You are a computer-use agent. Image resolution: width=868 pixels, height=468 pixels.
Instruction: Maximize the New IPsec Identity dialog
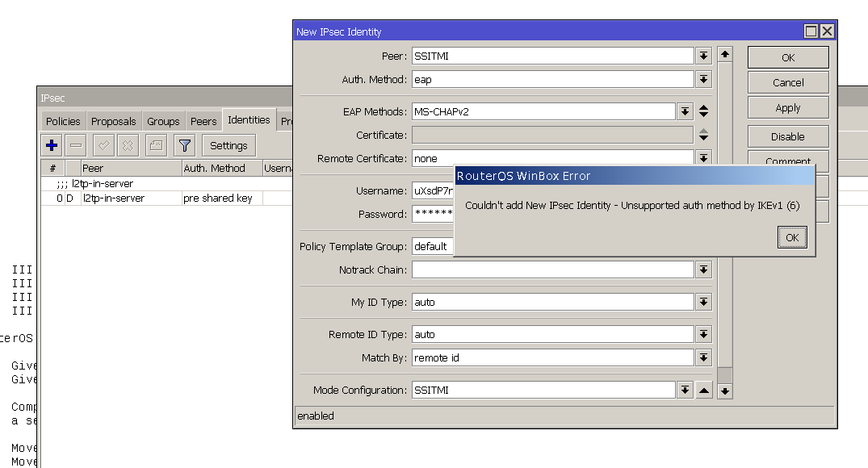point(811,31)
